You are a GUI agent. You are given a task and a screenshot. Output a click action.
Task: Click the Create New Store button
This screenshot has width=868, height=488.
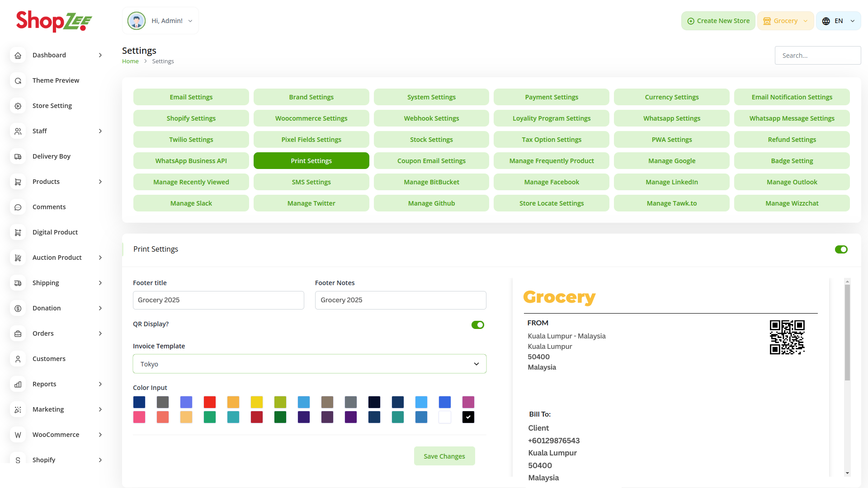tap(718, 21)
